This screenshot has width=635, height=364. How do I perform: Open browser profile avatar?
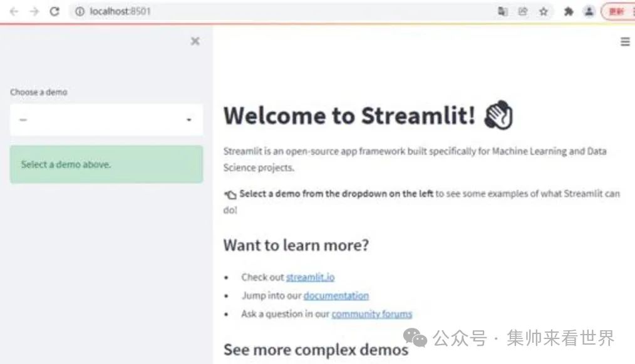point(589,11)
